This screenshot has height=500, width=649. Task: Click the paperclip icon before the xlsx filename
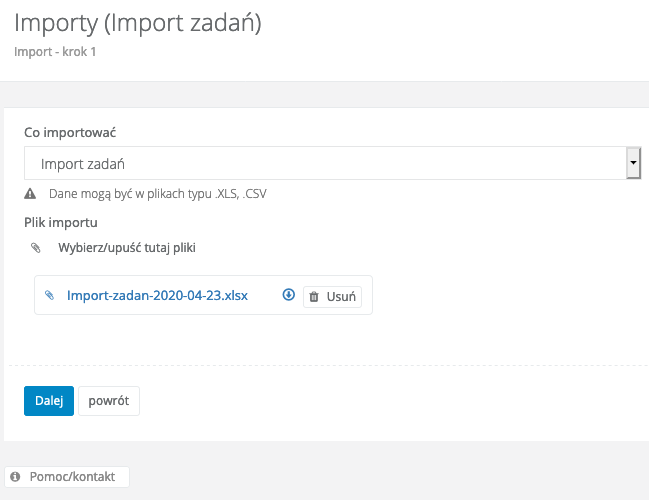click(x=50, y=296)
